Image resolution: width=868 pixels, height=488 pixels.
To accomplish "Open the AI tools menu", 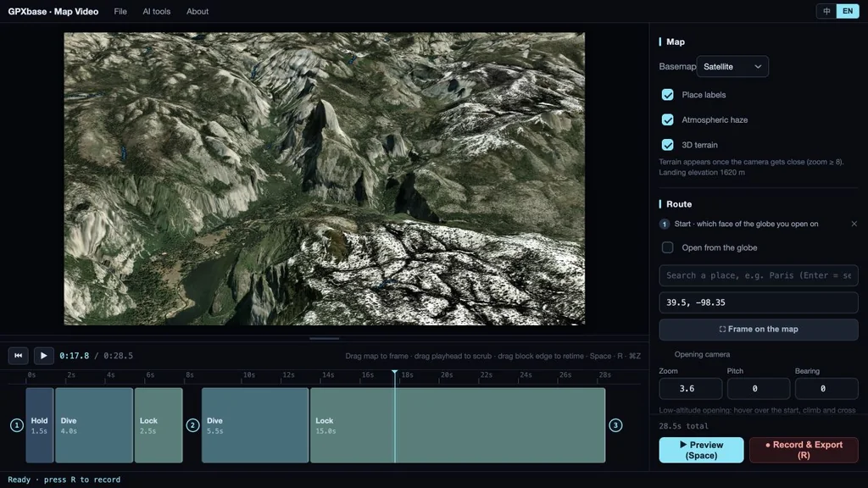I will point(157,11).
